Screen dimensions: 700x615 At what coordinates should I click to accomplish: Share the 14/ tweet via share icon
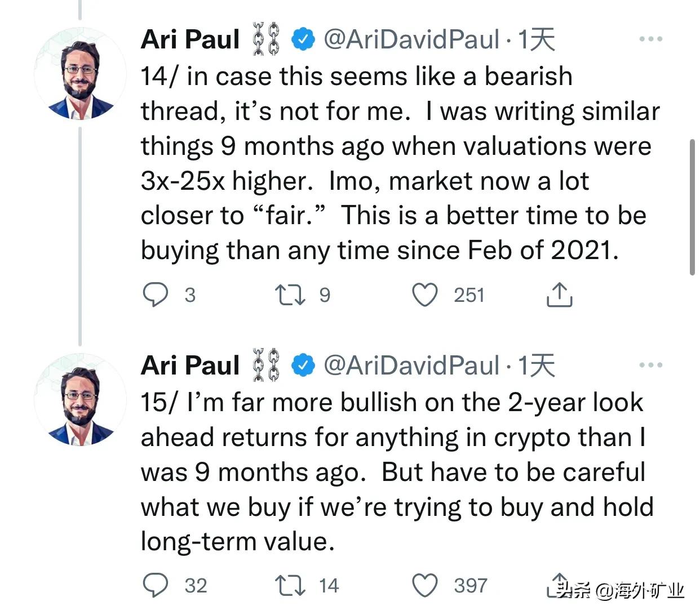tap(559, 295)
